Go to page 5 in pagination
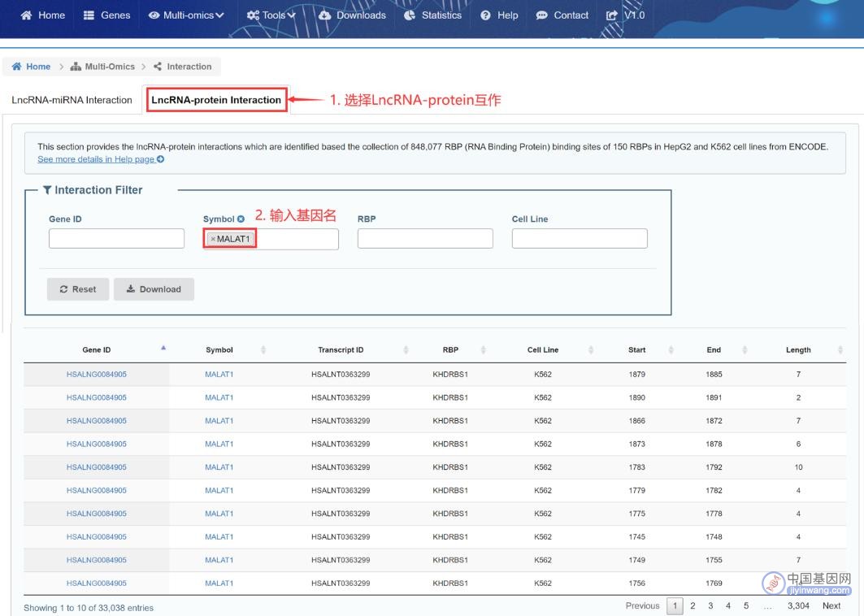The width and height of the screenshot is (864, 616). point(746,605)
